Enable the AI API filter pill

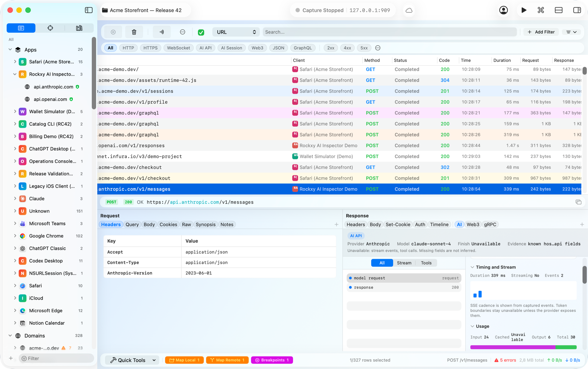(205, 48)
